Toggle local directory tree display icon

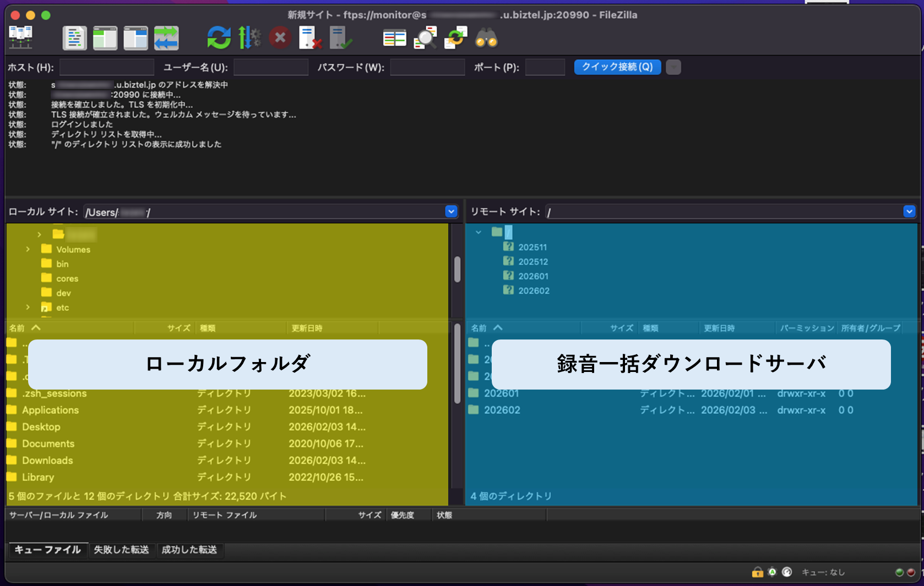(x=105, y=38)
